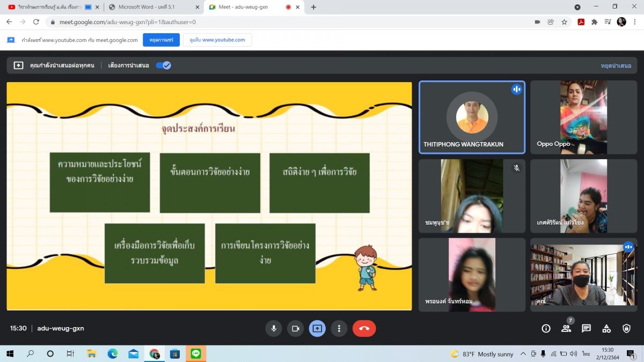
Task: Click the Meet URL address bar
Action: 268,22
